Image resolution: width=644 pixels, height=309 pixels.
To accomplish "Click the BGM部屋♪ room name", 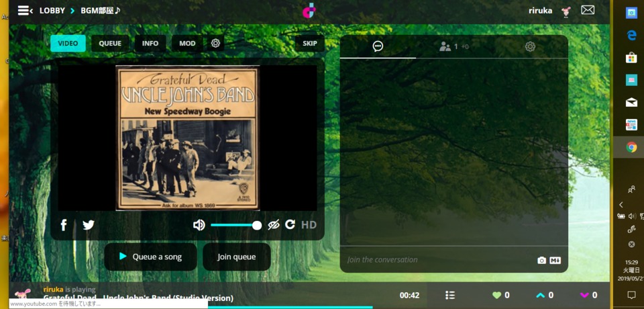I will pos(101,11).
